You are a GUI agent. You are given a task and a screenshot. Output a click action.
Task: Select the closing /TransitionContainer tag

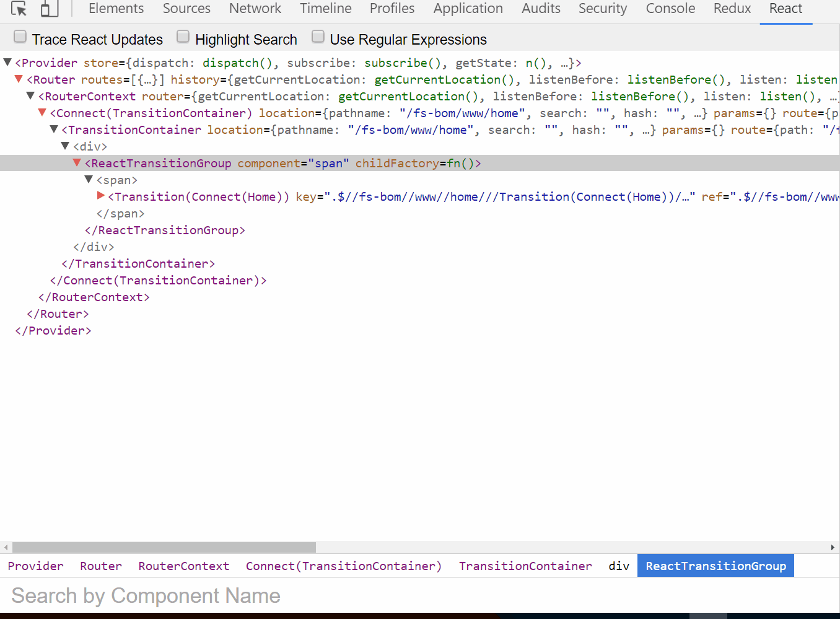click(x=138, y=263)
